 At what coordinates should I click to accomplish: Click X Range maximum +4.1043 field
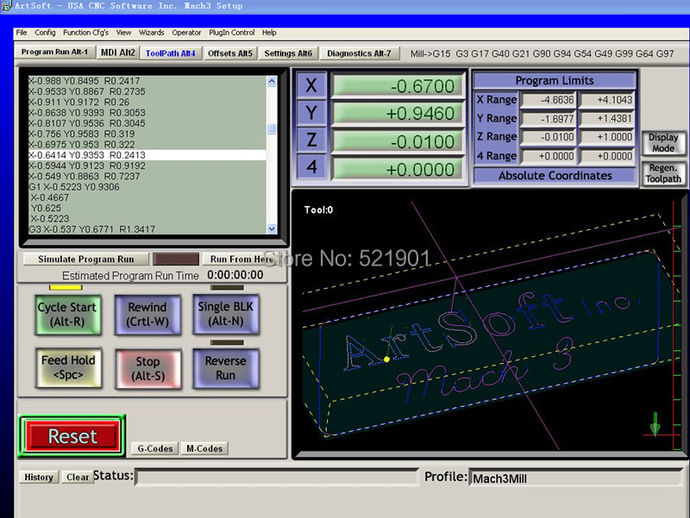click(x=606, y=100)
